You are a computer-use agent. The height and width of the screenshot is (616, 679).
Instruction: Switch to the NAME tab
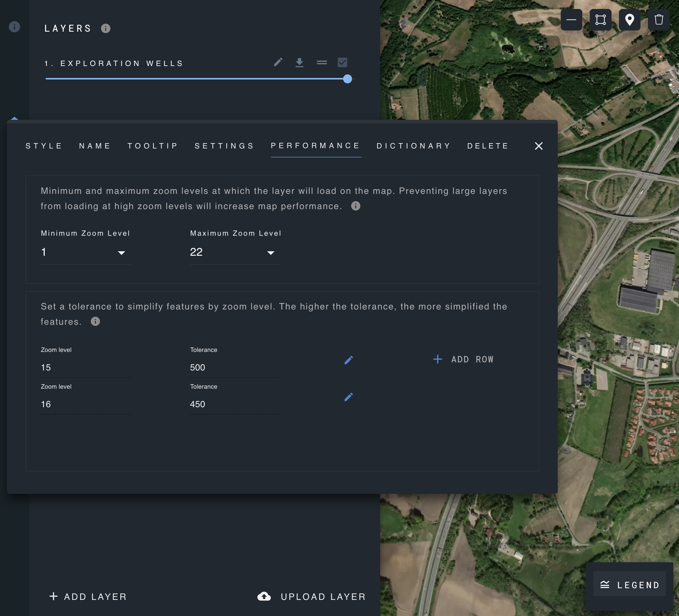click(95, 146)
